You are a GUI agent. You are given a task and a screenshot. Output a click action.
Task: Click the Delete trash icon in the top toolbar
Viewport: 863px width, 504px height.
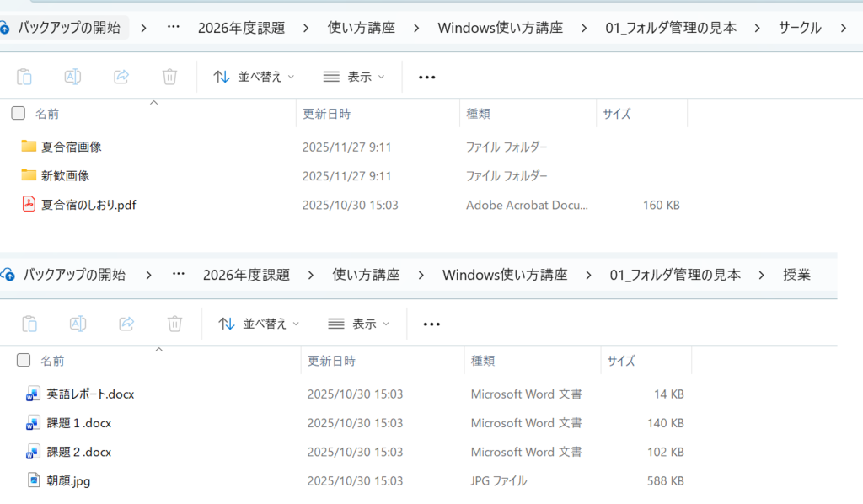pos(169,77)
